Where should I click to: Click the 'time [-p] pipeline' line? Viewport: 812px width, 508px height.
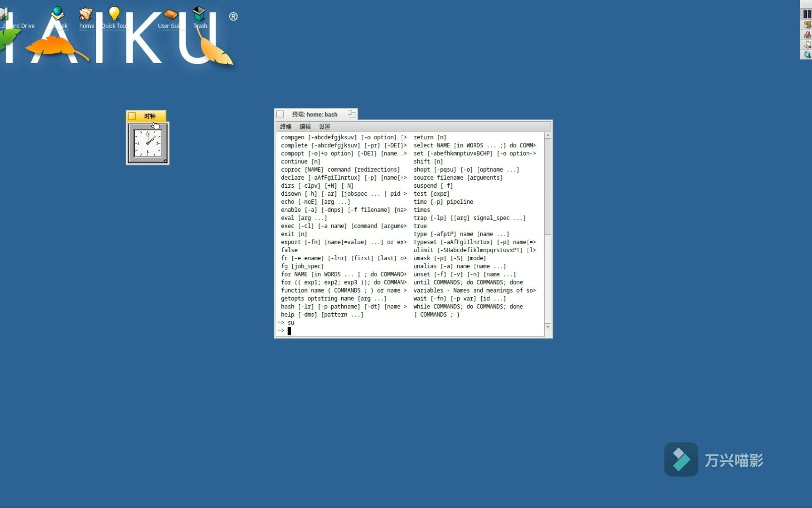point(443,202)
